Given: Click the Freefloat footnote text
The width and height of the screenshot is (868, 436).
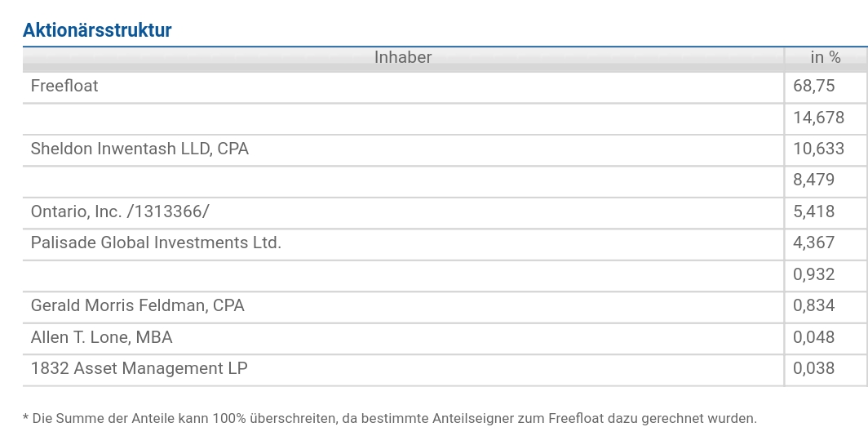Looking at the screenshot, I should click(x=390, y=418).
